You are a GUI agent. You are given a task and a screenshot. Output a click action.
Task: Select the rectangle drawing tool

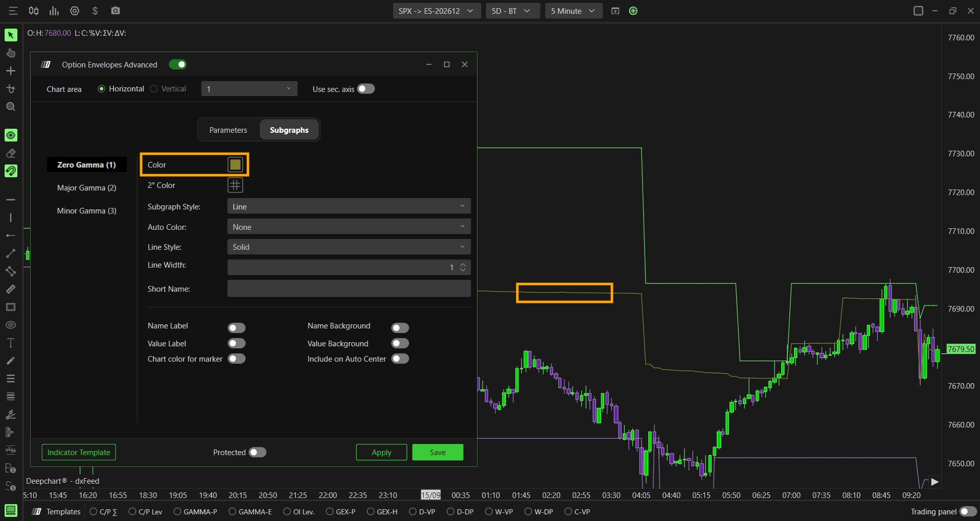click(x=11, y=307)
